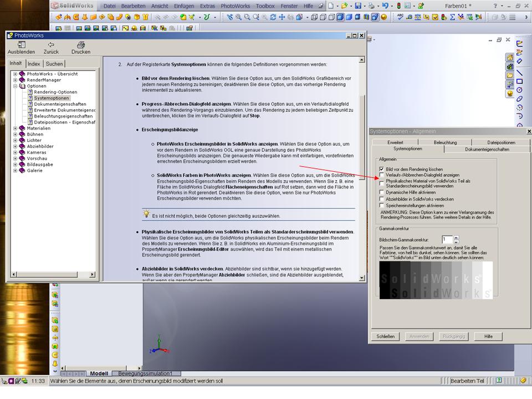Select the Rectangle sketch tool
This screenshot has width=532, height=399.
click(519, 81)
